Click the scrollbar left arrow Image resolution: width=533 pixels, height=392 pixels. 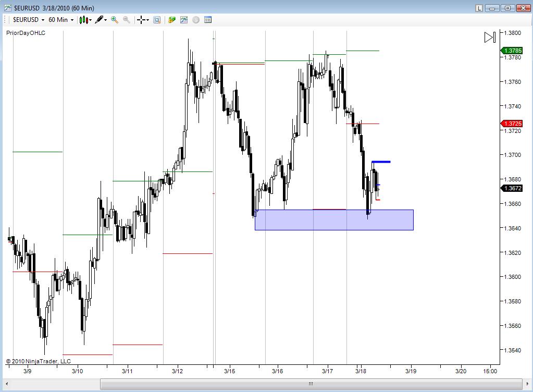click(7, 384)
